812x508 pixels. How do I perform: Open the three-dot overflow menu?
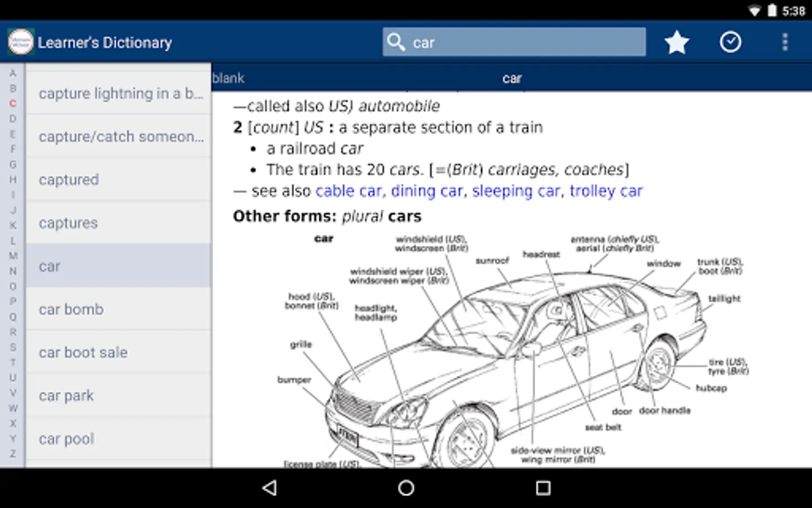(784, 42)
